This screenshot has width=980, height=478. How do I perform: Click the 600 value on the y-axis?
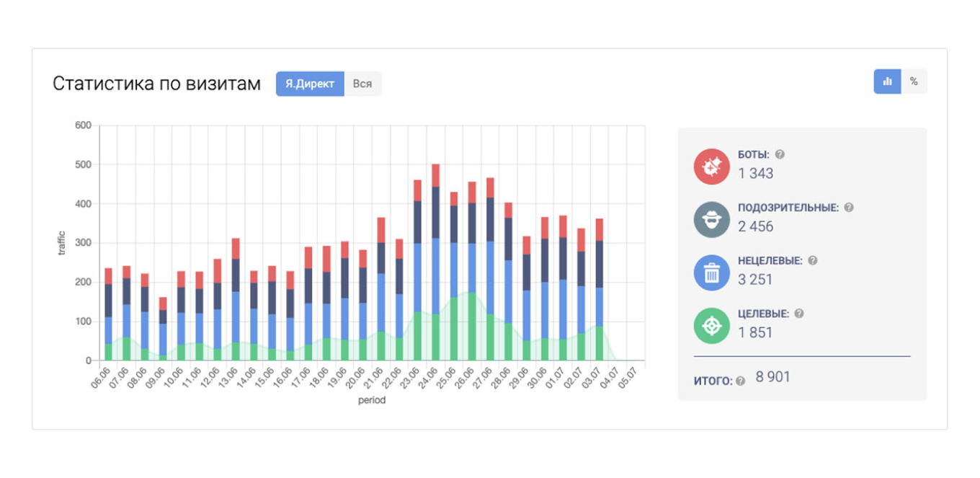[83, 125]
